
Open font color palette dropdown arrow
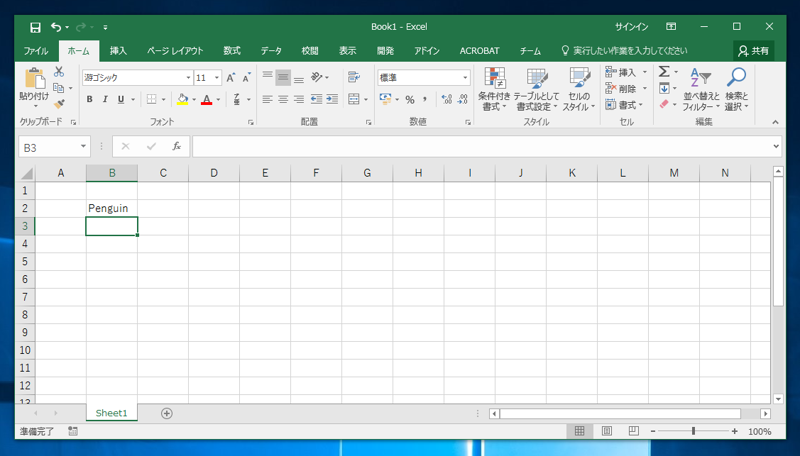pyautogui.click(x=218, y=99)
